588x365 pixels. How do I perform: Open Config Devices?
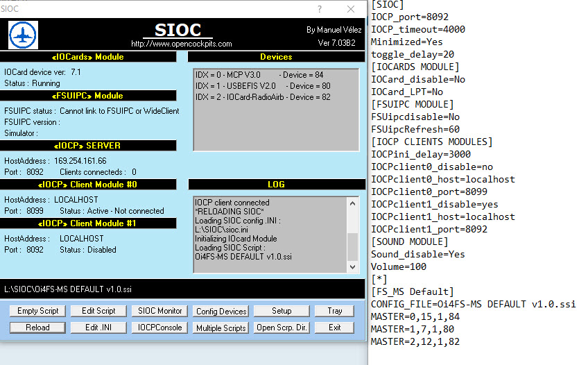[x=221, y=312]
